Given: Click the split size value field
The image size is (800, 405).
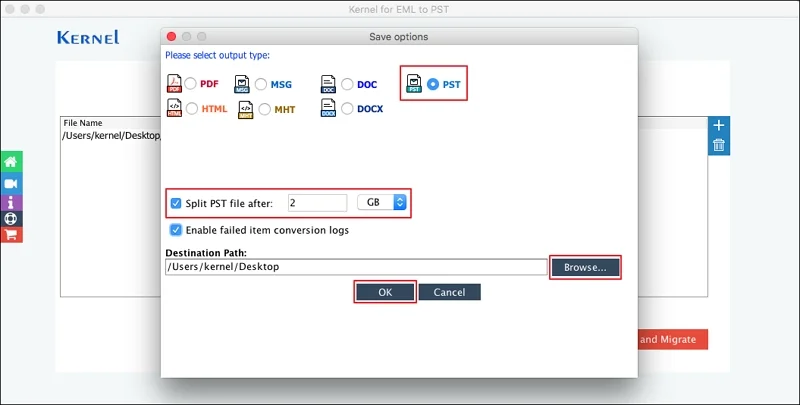Looking at the screenshot, I should point(317,202).
